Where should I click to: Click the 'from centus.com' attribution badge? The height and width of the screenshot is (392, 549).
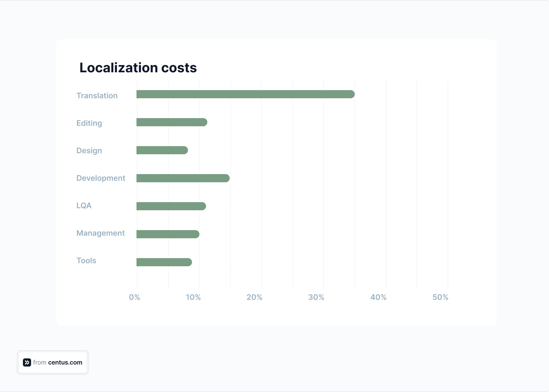[53, 362]
